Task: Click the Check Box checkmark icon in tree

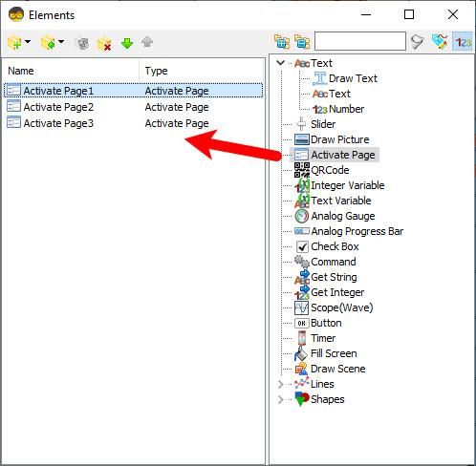Action: pos(302,246)
